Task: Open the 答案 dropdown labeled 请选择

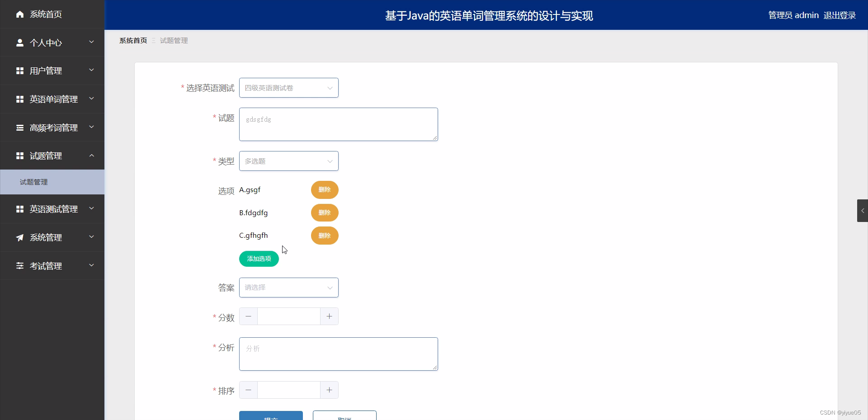Action: coord(288,288)
